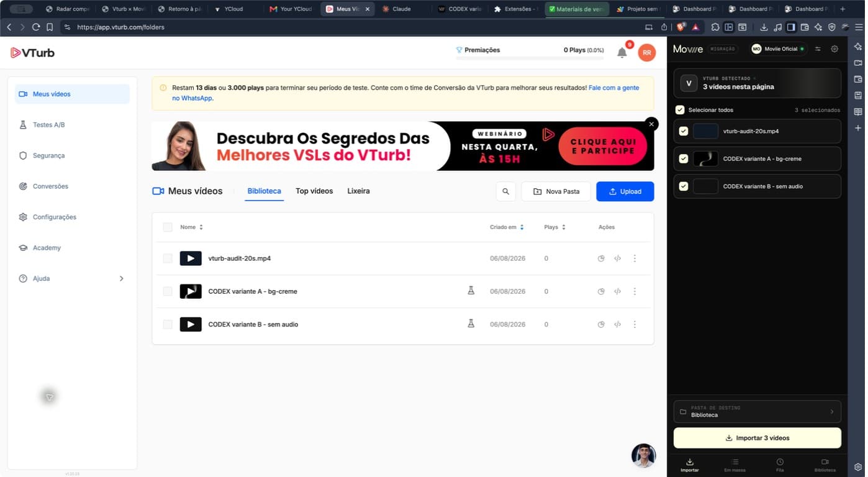Tick checkbox for vturb-audit-20s.mp4 table row
The width and height of the screenshot is (868, 477).
(x=168, y=258)
